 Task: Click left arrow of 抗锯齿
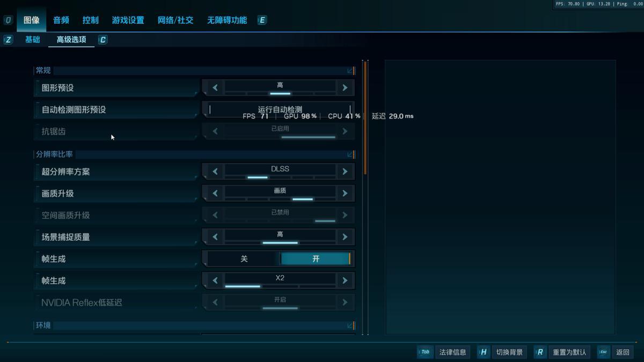pos(215,131)
